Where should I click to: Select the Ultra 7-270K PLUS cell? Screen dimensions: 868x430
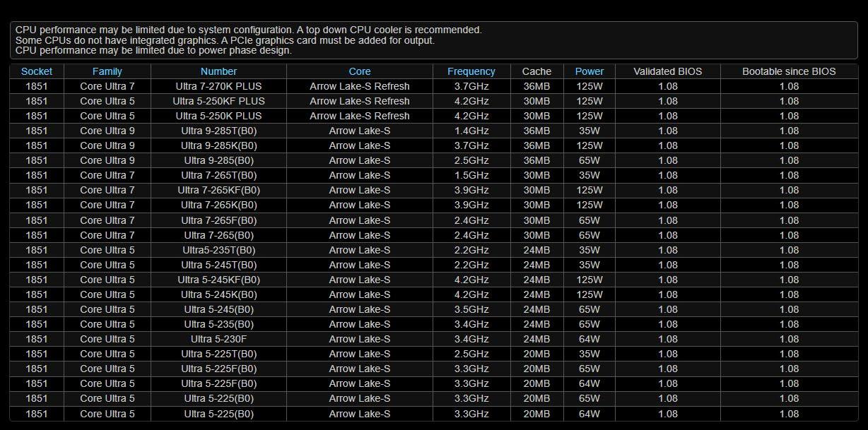point(218,86)
